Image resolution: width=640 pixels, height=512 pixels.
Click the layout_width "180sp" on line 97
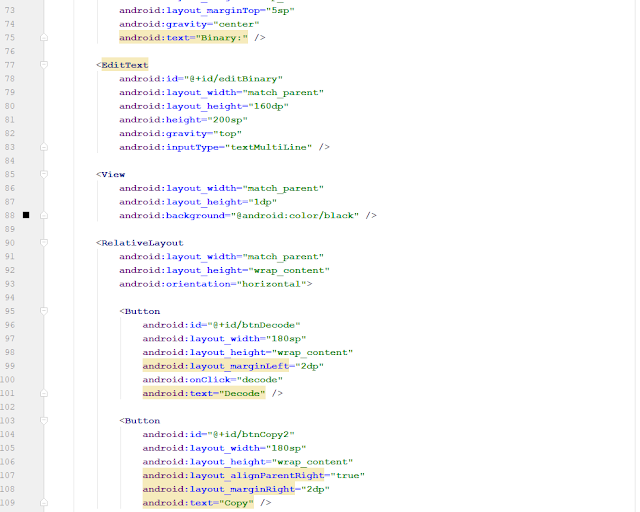(286, 339)
